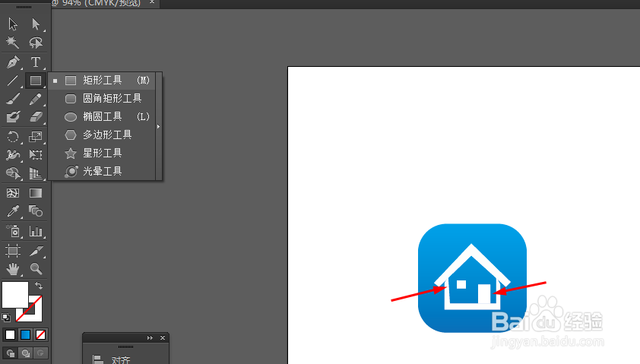Select the Artboard tool
Viewport: 640px width, 364px height.
tap(13, 250)
